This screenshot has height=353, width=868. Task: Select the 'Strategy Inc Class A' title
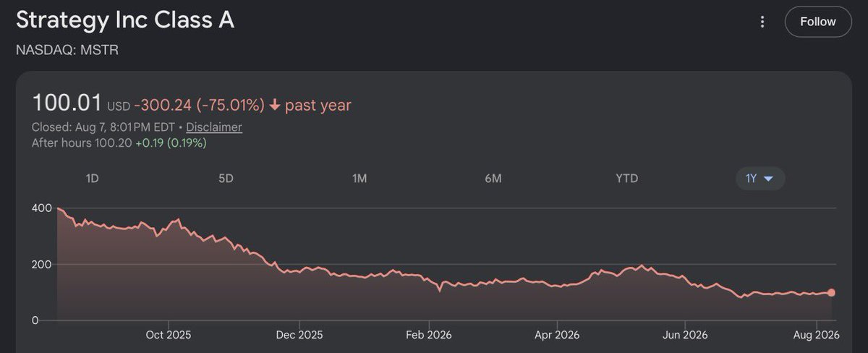[124, 20]
